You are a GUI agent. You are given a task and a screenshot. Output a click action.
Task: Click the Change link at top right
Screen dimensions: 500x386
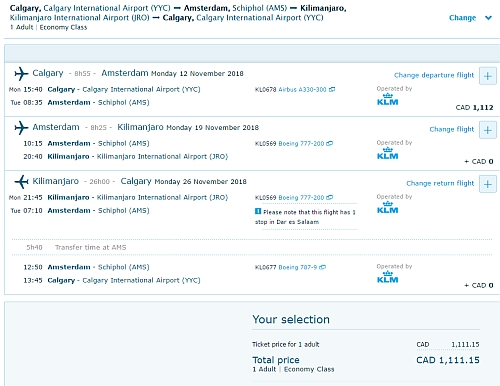point(462,18)
